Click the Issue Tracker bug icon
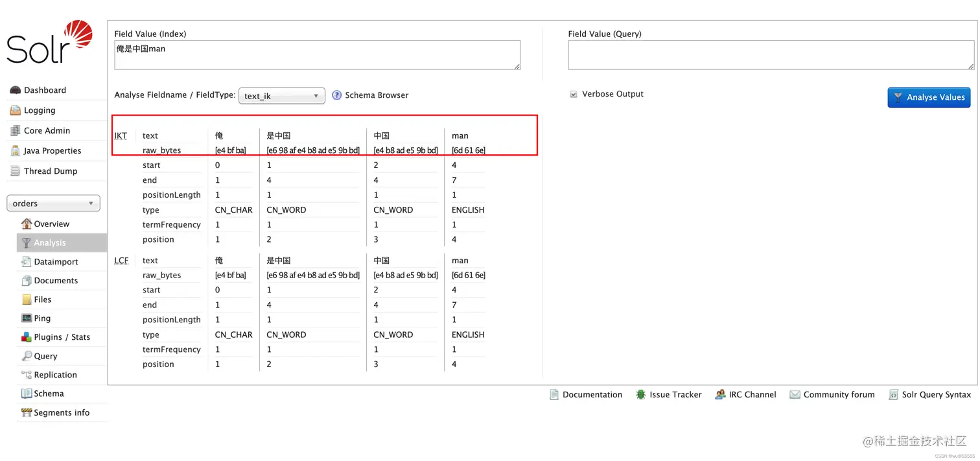Image resolution: width=980 pixels, height=461 pixels. (640, 394)
